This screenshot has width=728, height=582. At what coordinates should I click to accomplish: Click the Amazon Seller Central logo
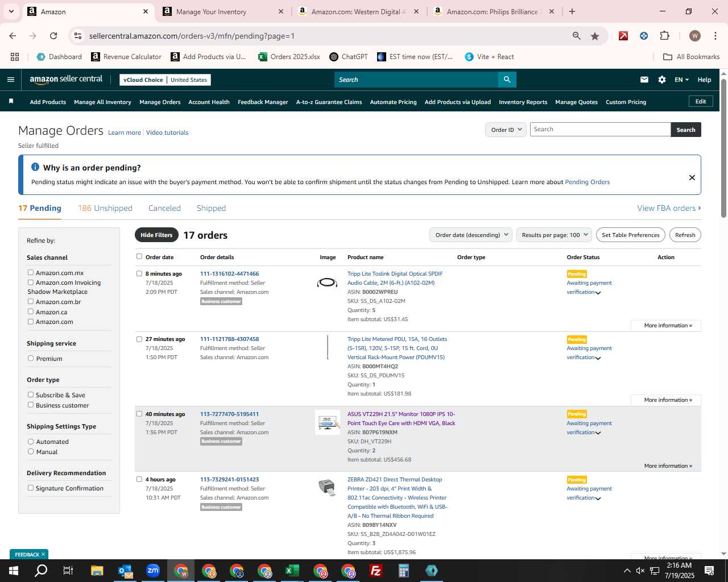pyautogui.click(x=66, y=80)
